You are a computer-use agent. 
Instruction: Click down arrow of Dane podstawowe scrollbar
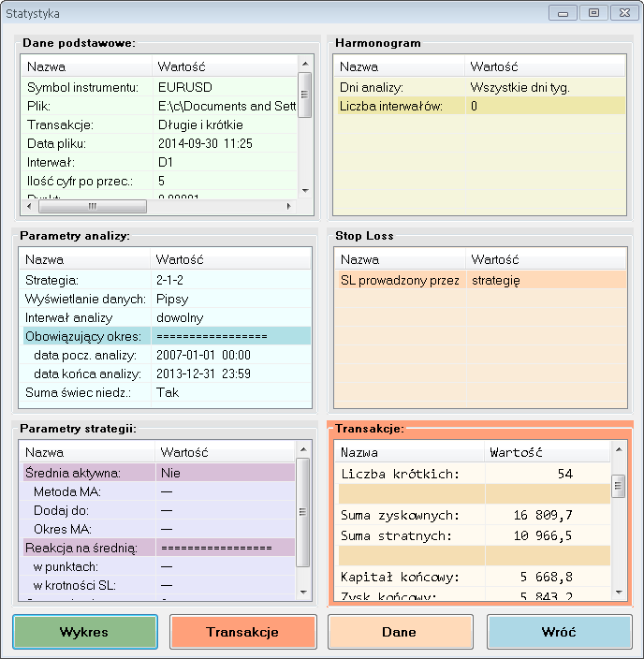[x=305, y=191]
